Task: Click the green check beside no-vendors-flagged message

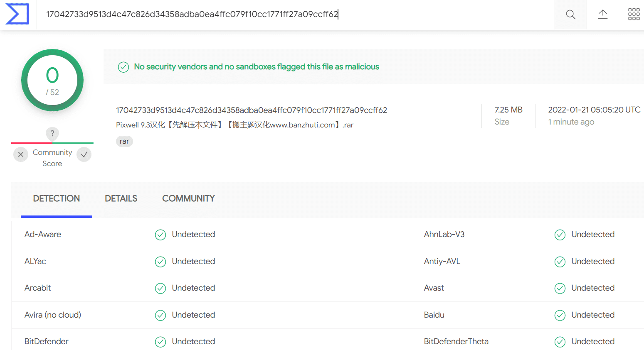Action: click(x=123, y=67)
